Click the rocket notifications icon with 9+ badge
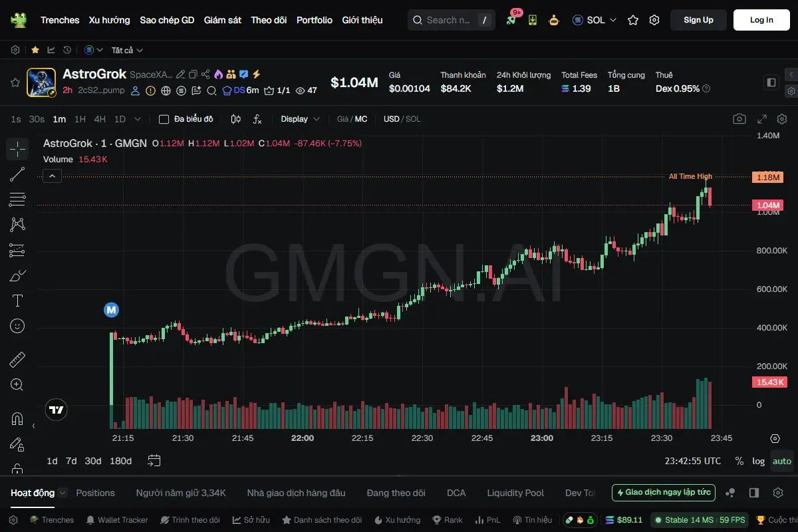 pyautogui.click(x=511, y=20)
